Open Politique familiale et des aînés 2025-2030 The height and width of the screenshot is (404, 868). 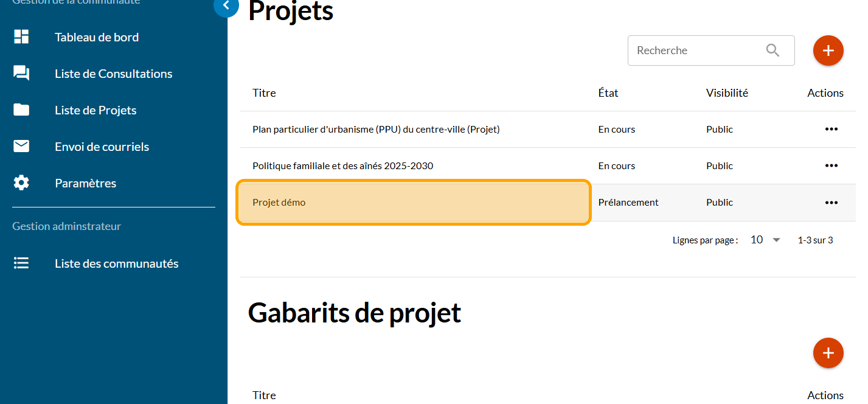pos(342,165)
